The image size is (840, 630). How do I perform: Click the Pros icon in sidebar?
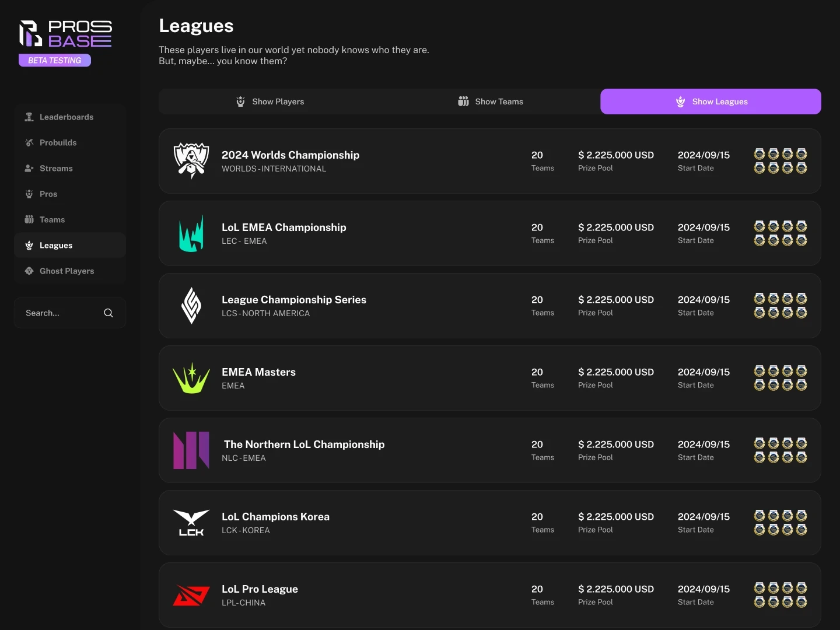[29, 194]
